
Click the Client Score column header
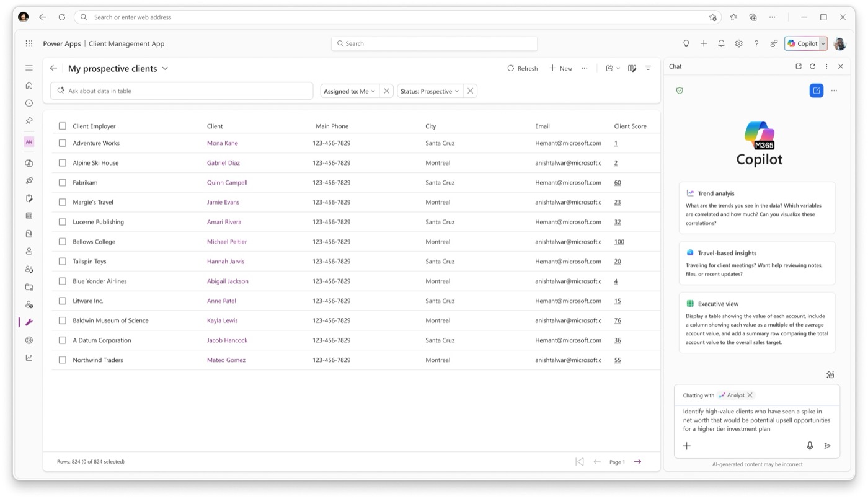(x=631, y=126)
